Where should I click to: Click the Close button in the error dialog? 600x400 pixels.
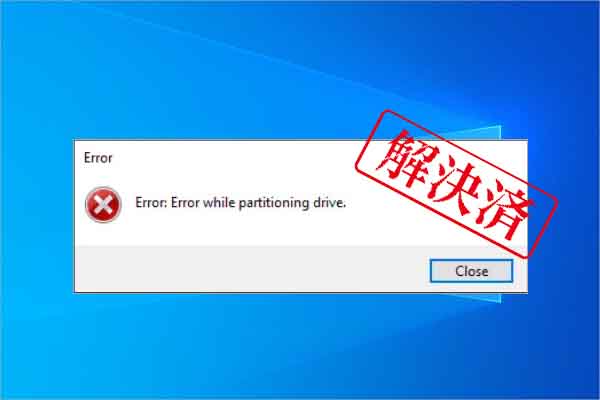[471, 271]
